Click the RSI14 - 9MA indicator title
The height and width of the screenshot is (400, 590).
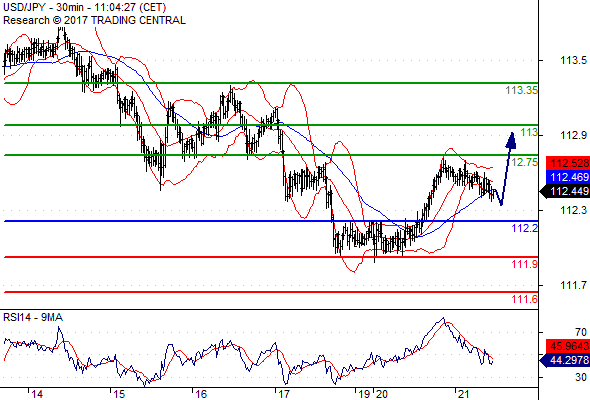33,318
